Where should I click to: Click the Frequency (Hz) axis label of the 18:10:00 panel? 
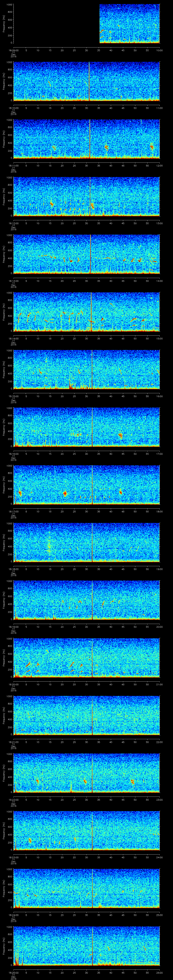click(x=4, y=81)
